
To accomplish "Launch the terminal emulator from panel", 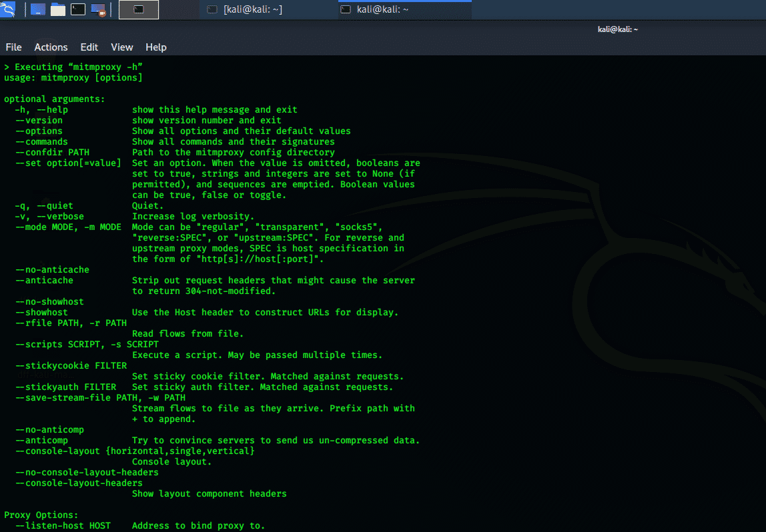I will coord(78,9).
